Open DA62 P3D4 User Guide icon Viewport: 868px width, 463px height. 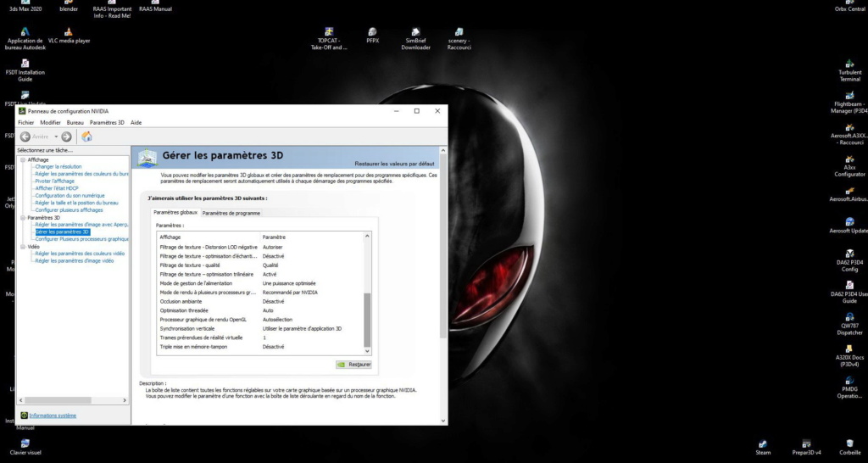tap(849, 293)
